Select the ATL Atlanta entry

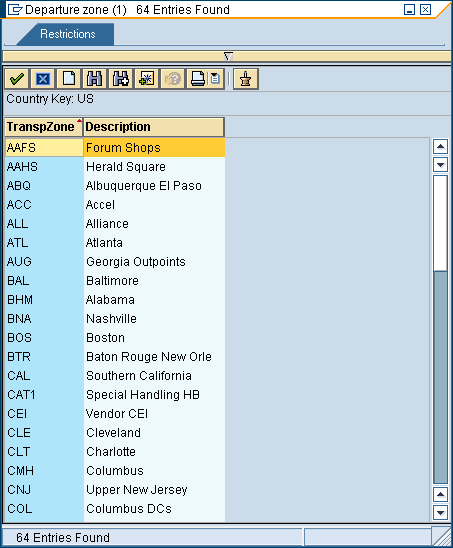coord(115,243)
